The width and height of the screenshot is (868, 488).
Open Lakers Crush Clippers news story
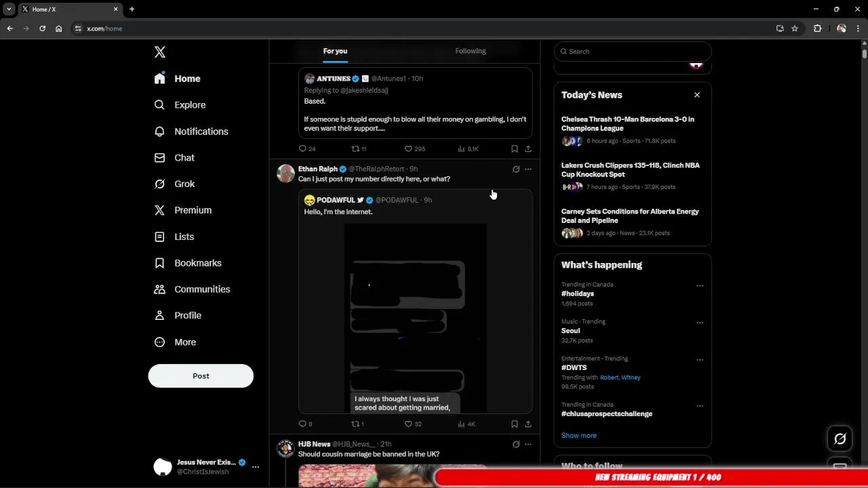(633, 176)
